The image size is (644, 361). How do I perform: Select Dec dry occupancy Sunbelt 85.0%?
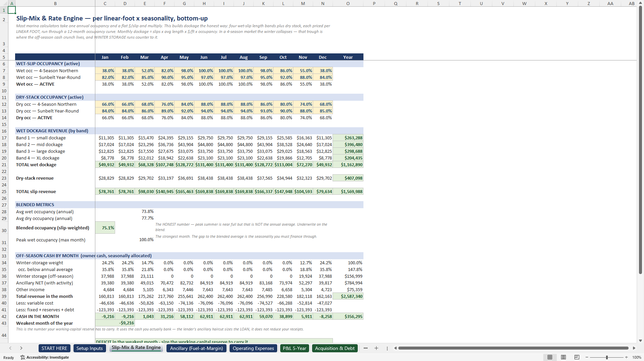pyautogui.click(x=323, y=111)
